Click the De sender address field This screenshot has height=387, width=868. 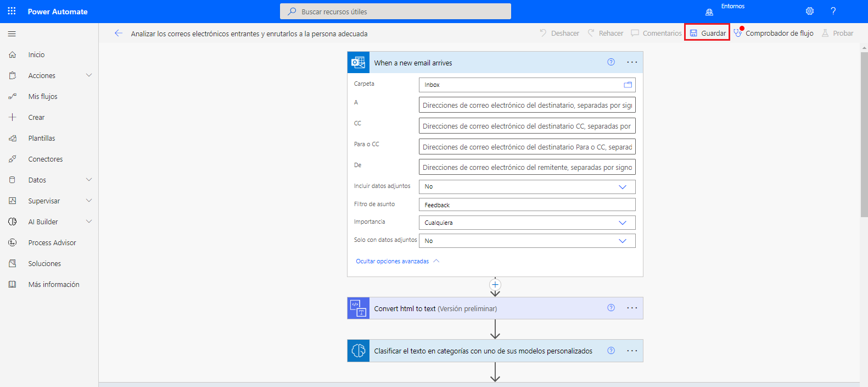527,167
